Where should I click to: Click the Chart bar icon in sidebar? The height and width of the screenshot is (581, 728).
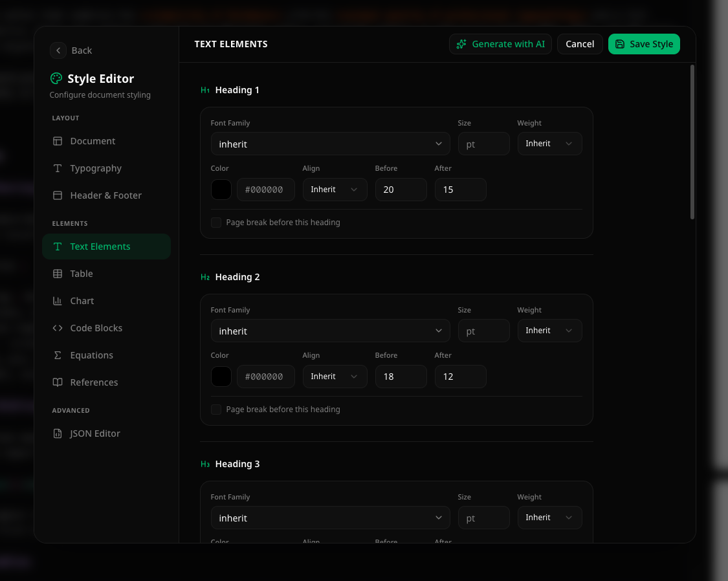[x=58, y=301]
